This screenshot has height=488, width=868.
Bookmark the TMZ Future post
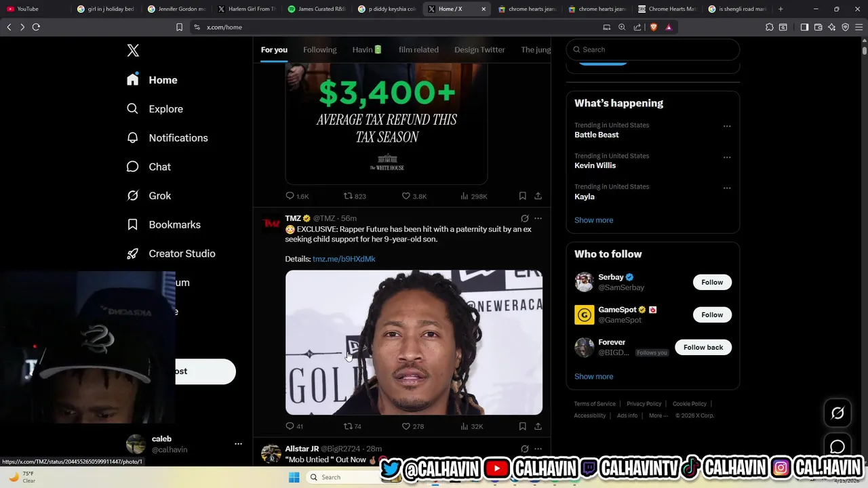pos(522,426)
